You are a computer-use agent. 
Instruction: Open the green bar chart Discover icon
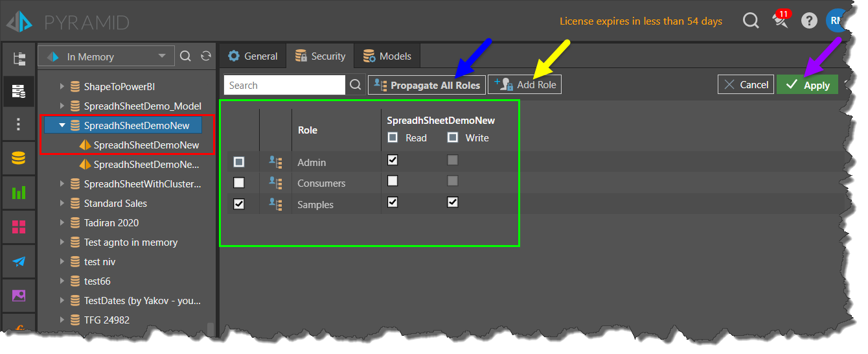[x=19, y=193]
